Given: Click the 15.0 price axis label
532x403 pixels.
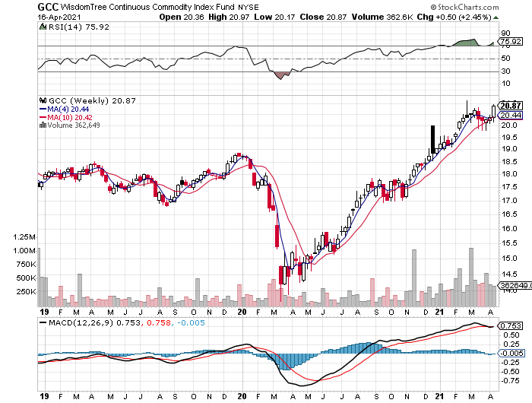Looking at the screenshot, I should 509,259.
